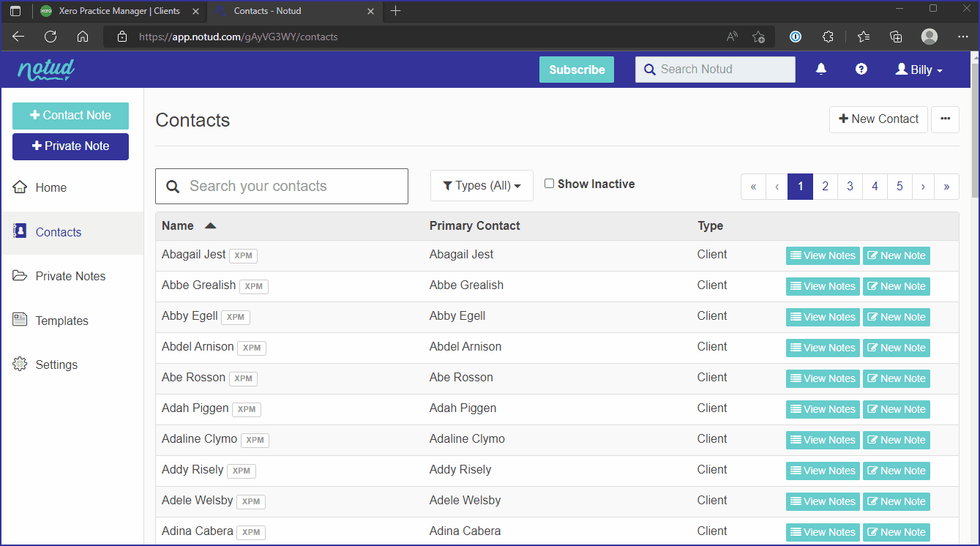Screen dimensions: 980x546
Task: Click the three-dots more options button
Action: pos(945,119)
